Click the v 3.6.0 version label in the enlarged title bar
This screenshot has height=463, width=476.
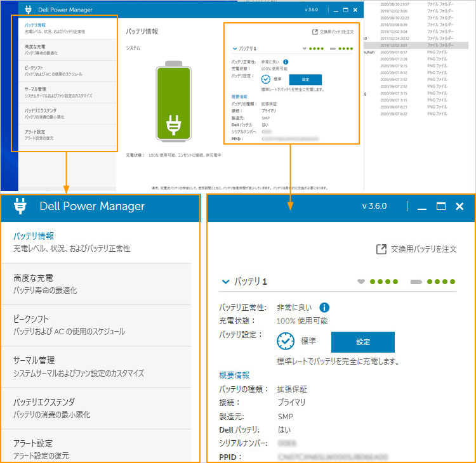click(x=374, y=206)
